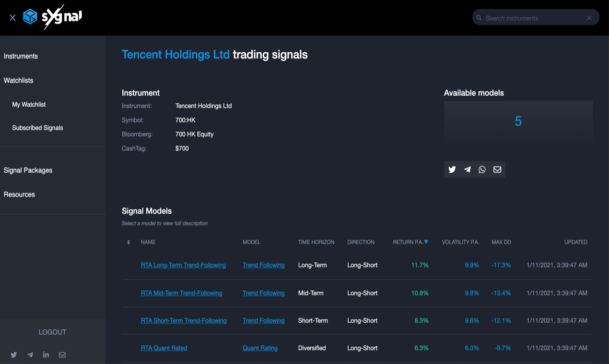Click the -17.3% max drawdown value
Image resolution: width=609 pixels, height=364 pixels.
(501, 265)
